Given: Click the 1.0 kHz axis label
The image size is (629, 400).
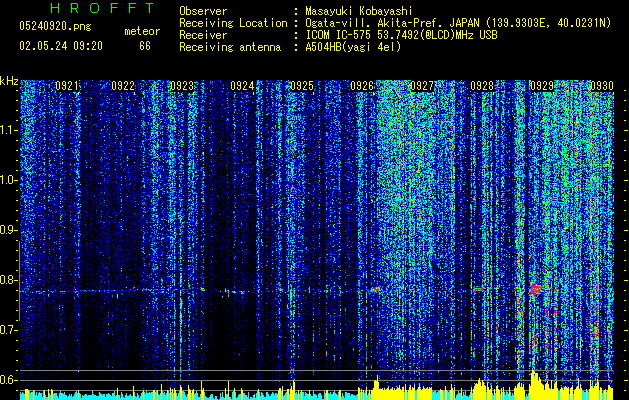Looking at the screenshot, I should [x=8, y=180].
